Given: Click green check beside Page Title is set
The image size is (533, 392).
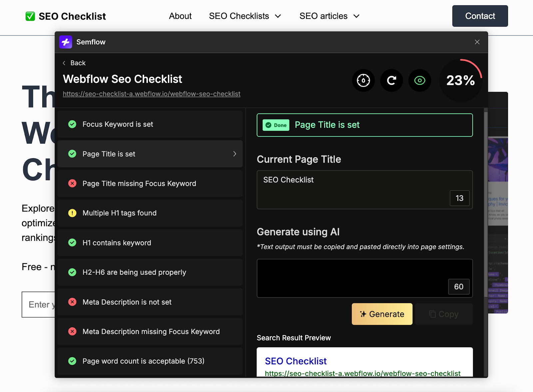Looking at the screenshot, I should (72, 154).
